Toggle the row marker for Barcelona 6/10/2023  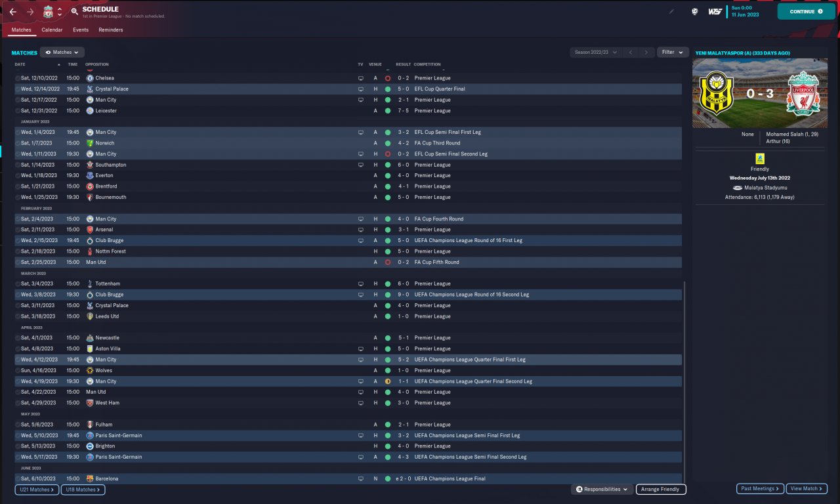(18, 478)
